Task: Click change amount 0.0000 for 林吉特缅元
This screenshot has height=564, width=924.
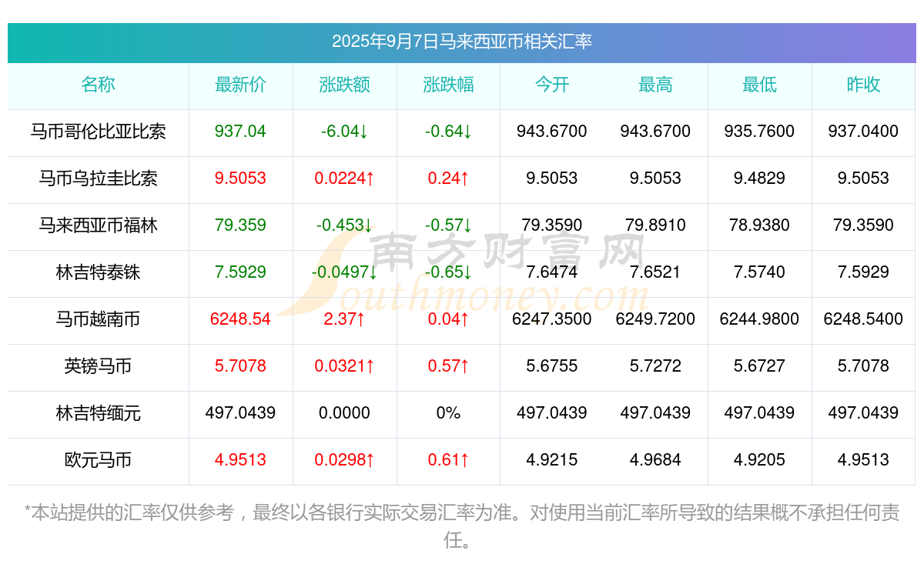Action: (x=344, y=413)
